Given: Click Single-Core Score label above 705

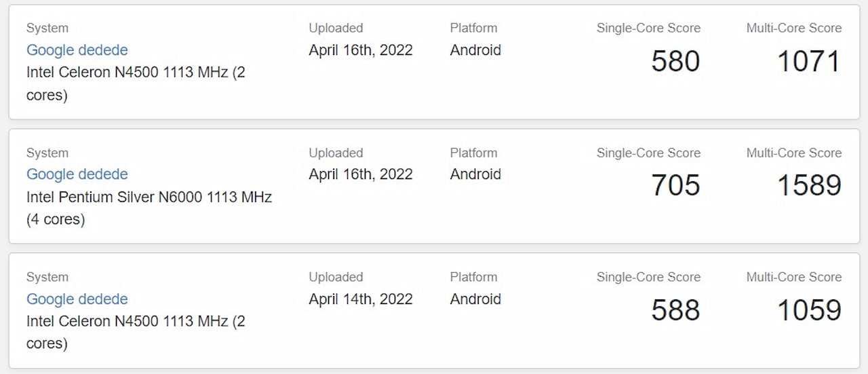Looking at the screenshot, I should coord(648,153).
